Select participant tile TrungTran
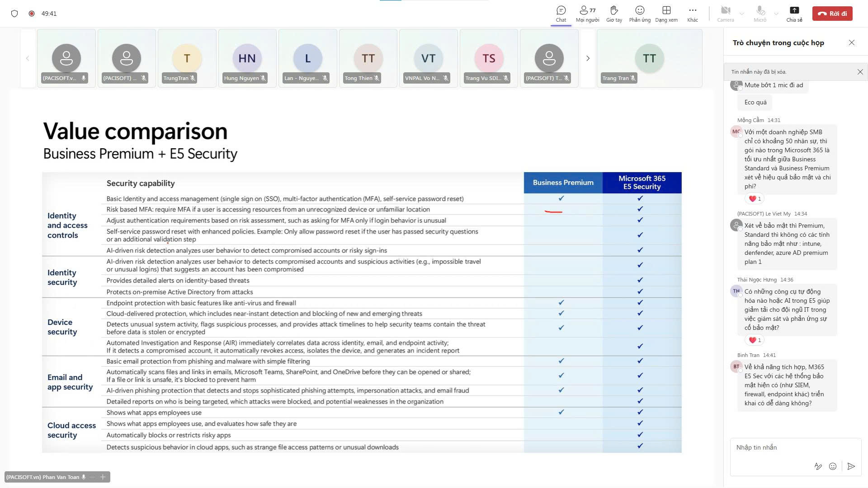Viewport: 868px width, 488px height. (187, 58)
